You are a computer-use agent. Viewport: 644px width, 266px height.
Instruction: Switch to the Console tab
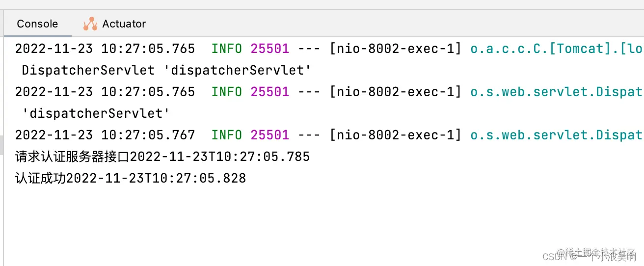click(37, 24)
